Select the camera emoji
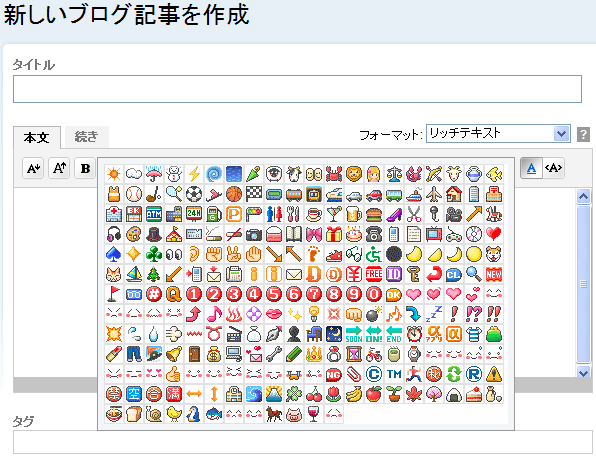The height and width of the screenshot is (459, 596). click(254, 234)
